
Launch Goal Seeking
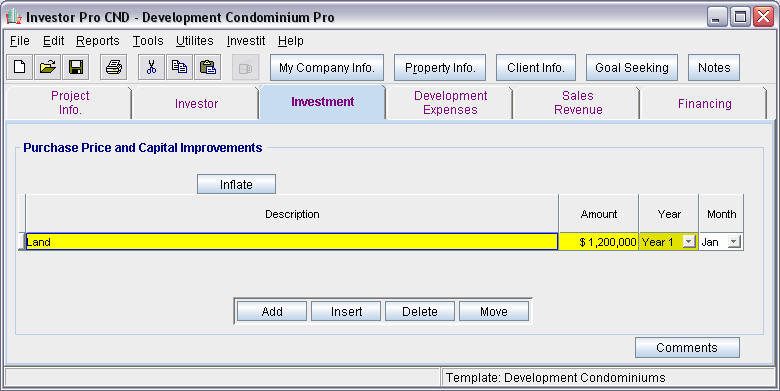(x=632, y=68)
